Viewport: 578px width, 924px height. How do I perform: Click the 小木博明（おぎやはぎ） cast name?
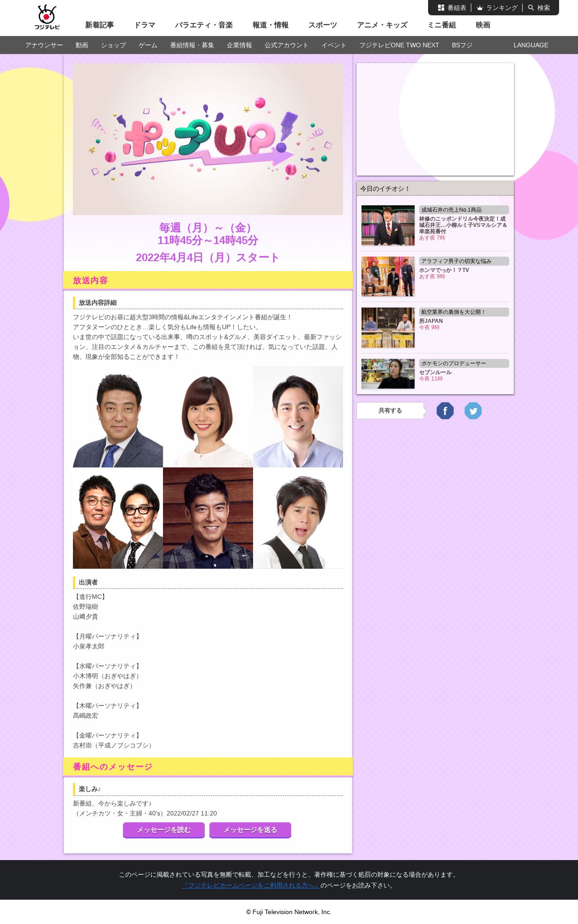pos(108,676)
